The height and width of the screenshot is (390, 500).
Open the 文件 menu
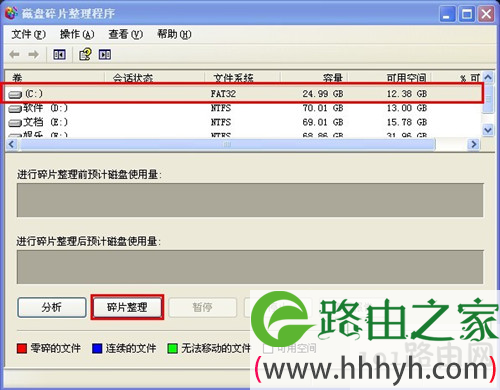click(x=28, y=34)
